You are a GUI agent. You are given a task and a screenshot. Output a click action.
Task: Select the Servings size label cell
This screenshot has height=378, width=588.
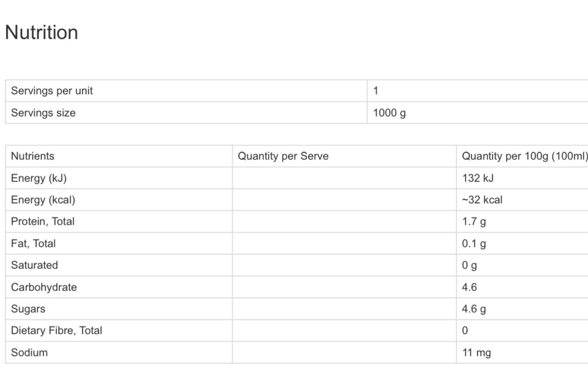pos(43,113)
